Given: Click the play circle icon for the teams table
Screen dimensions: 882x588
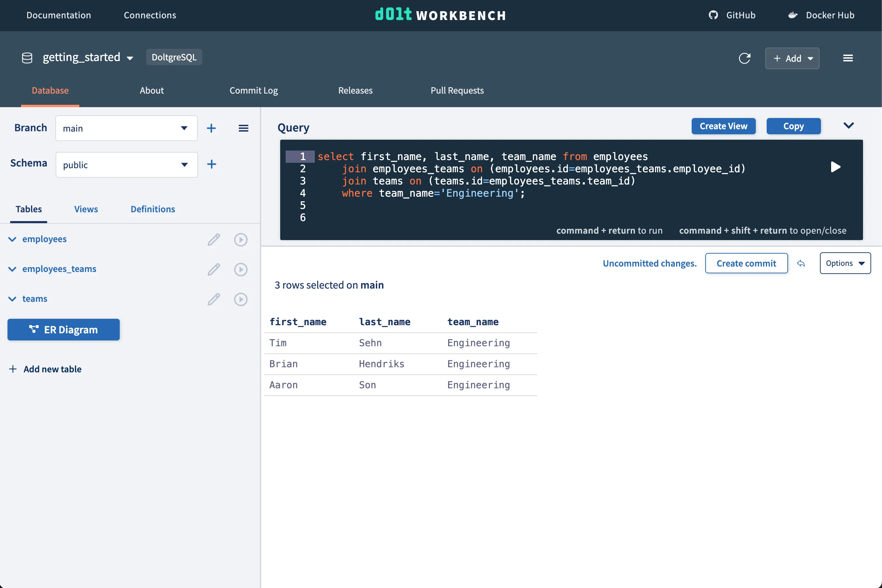Looking at the screenshot, I should [x=241, y=299].
